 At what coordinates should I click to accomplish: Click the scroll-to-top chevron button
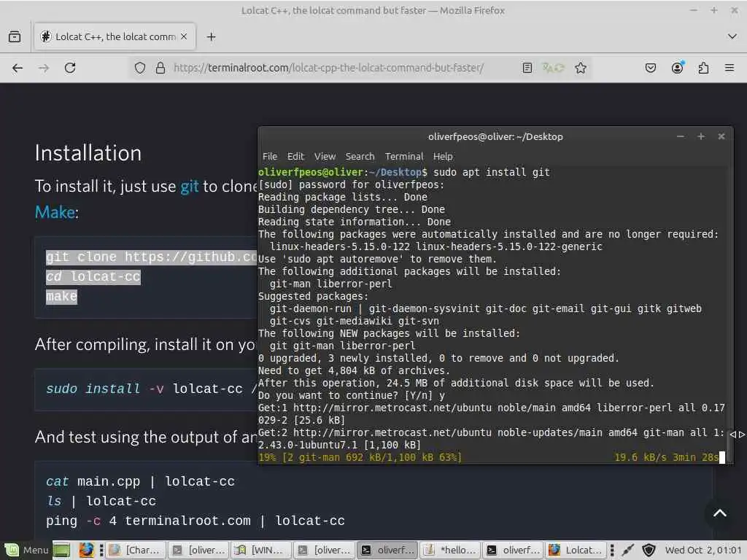(x=720, y=513)
